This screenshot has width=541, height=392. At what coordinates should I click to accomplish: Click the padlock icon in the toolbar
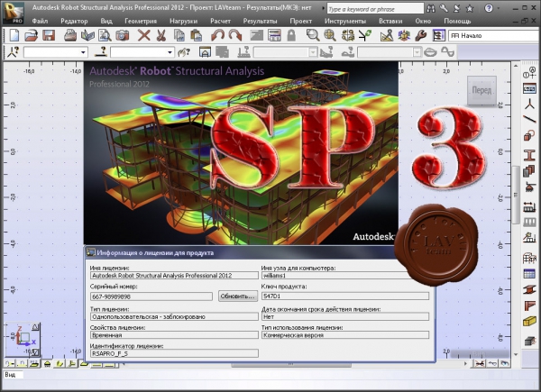coord(291,35)
